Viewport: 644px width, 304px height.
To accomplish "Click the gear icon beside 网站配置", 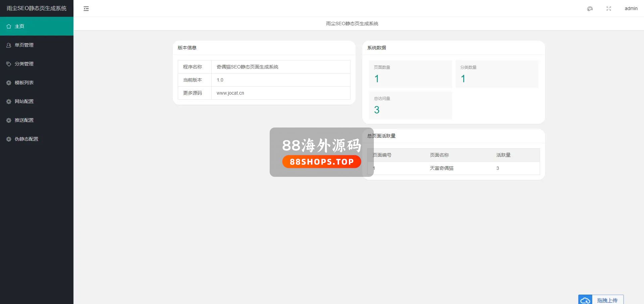I will [9, 101].
